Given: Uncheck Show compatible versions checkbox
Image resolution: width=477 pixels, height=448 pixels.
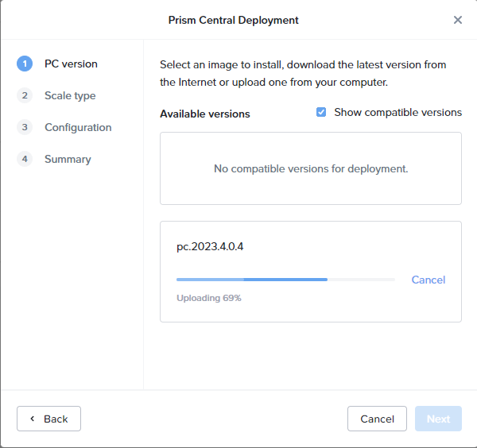Looking at the screenshot, I should (321, 112).
